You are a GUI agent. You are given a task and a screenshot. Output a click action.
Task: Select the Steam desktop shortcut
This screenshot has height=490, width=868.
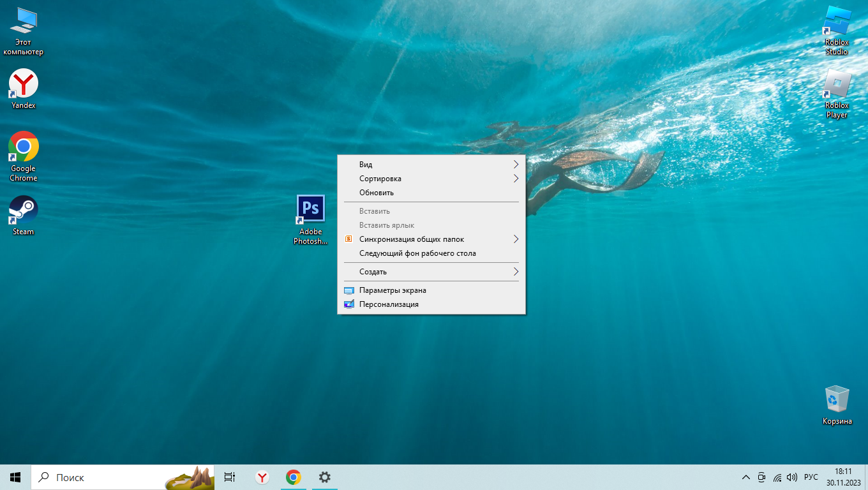pyautogui.click(x=24, y=210)
